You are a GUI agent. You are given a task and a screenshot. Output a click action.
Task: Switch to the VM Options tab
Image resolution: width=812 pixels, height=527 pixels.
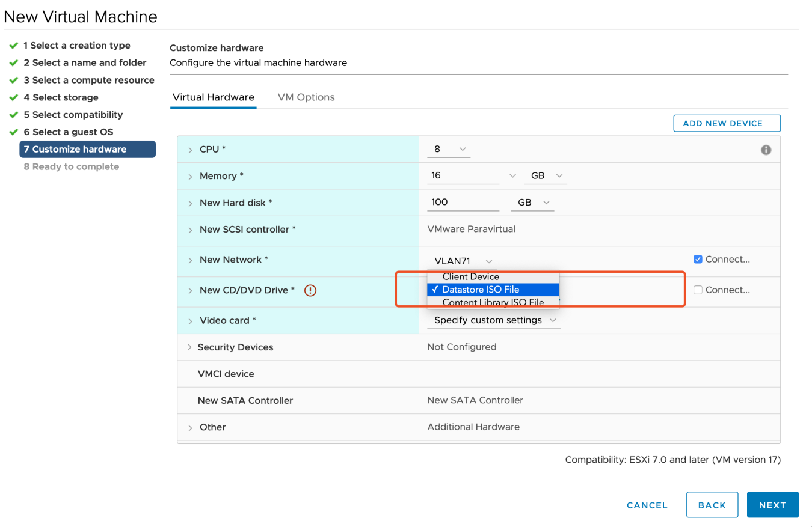point(306,97)
